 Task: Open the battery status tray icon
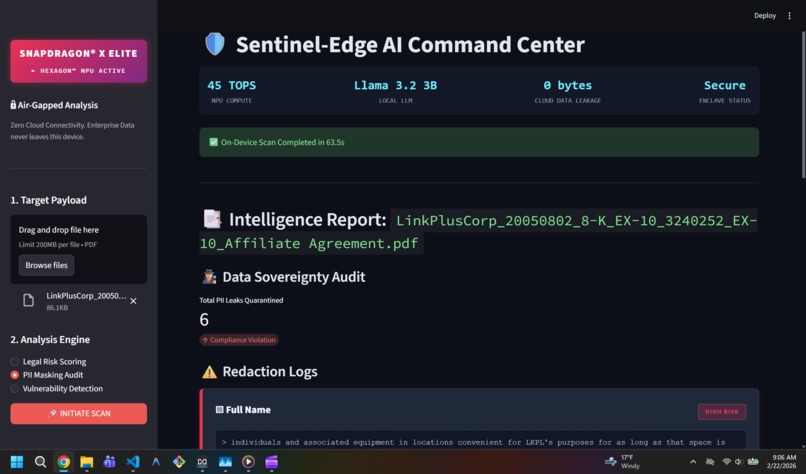tap(753, 462)
